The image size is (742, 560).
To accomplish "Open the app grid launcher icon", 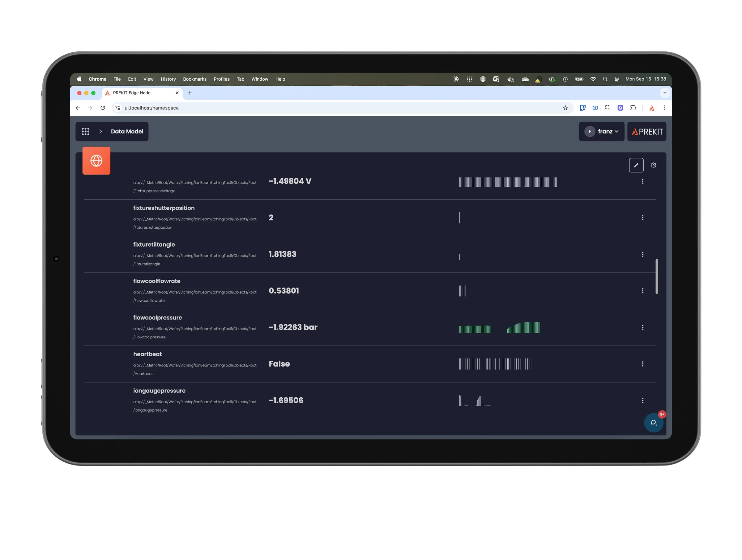I will [86, 131].
